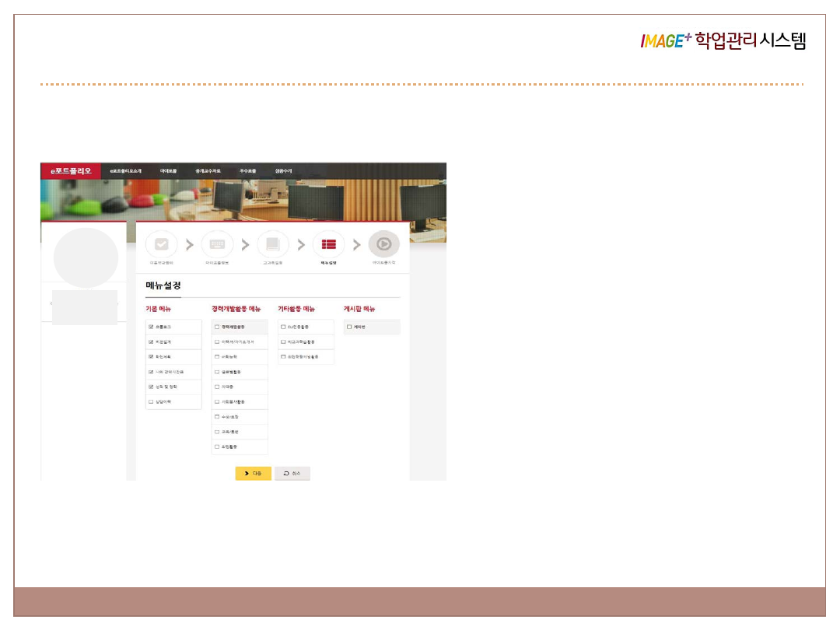Check 글로벌활동 checkbox
Image resolution: width=840 pixels, height=630 pixels.
coord(217,372)
